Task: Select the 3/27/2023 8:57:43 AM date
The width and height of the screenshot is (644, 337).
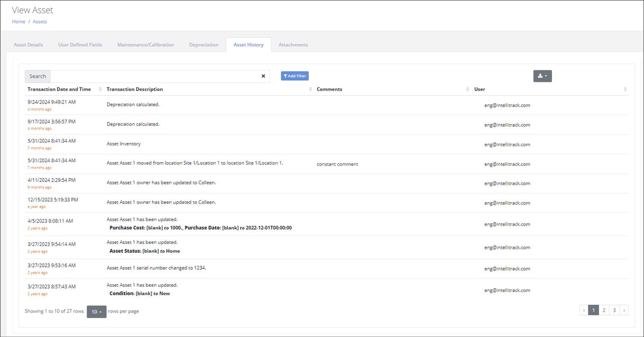Action: [52, 286]
